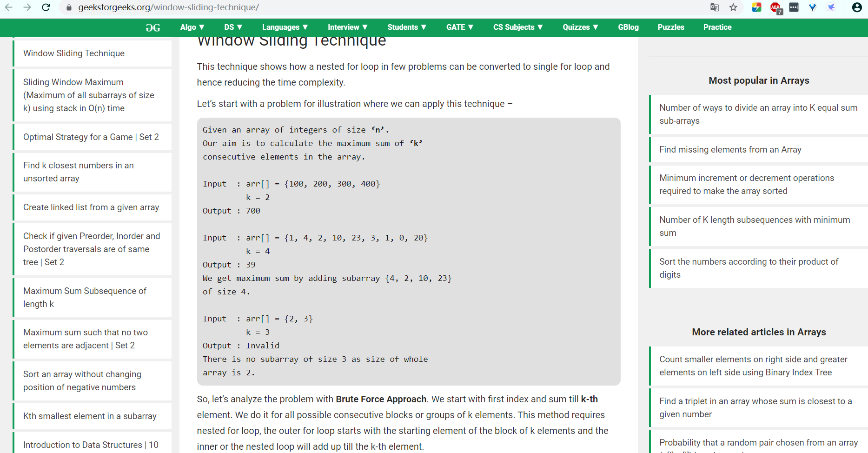Expand the Algo dropdown menu
The height and width of the screenshot is (453, 868).
click(192, 27)
